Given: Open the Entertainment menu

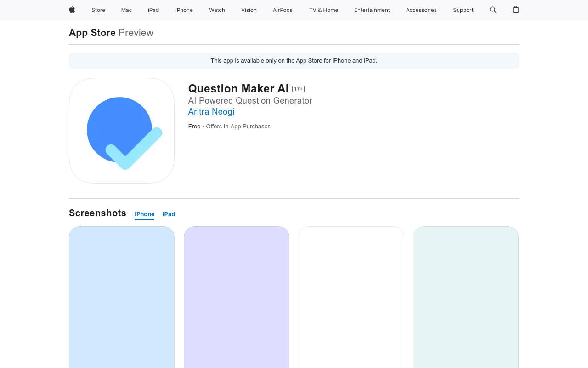Looking at the screenshot, I should click(372, 10).
